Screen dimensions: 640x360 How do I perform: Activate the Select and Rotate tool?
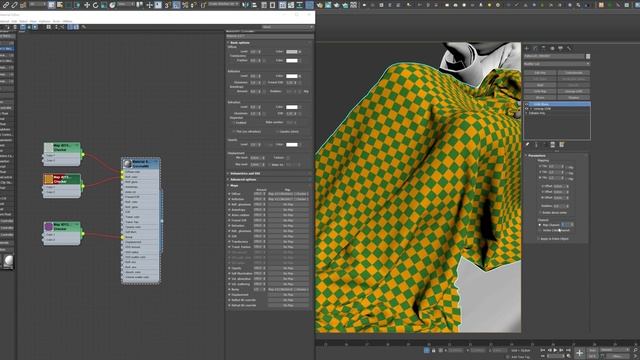click(96, 5)
